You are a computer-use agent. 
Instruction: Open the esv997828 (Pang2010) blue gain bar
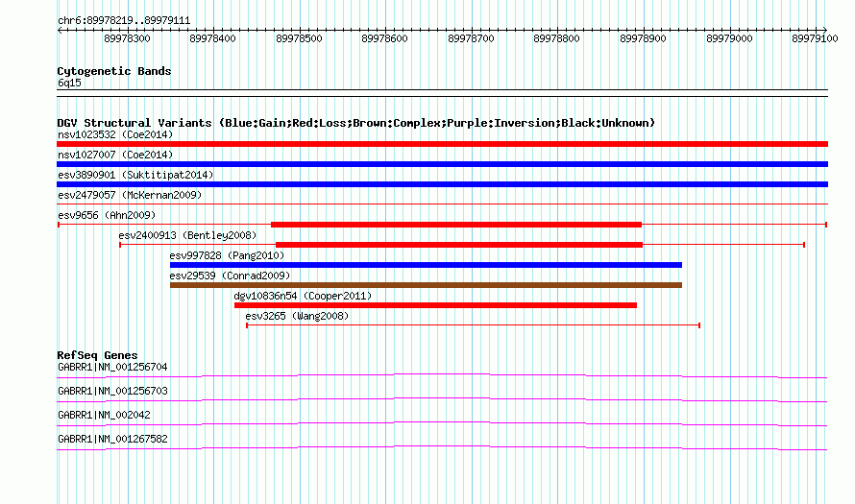coord(426,265)
